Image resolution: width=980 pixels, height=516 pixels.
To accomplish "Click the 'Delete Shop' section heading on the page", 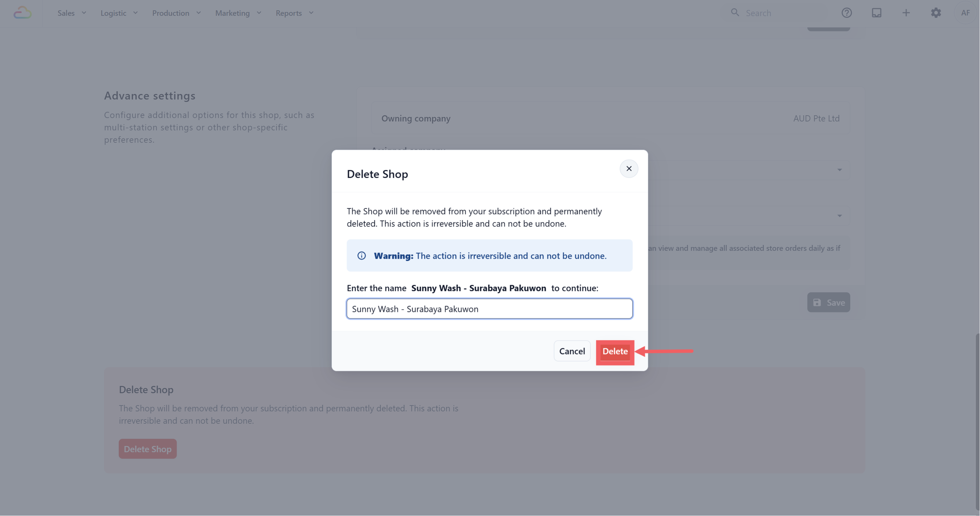I will [146, 389].
